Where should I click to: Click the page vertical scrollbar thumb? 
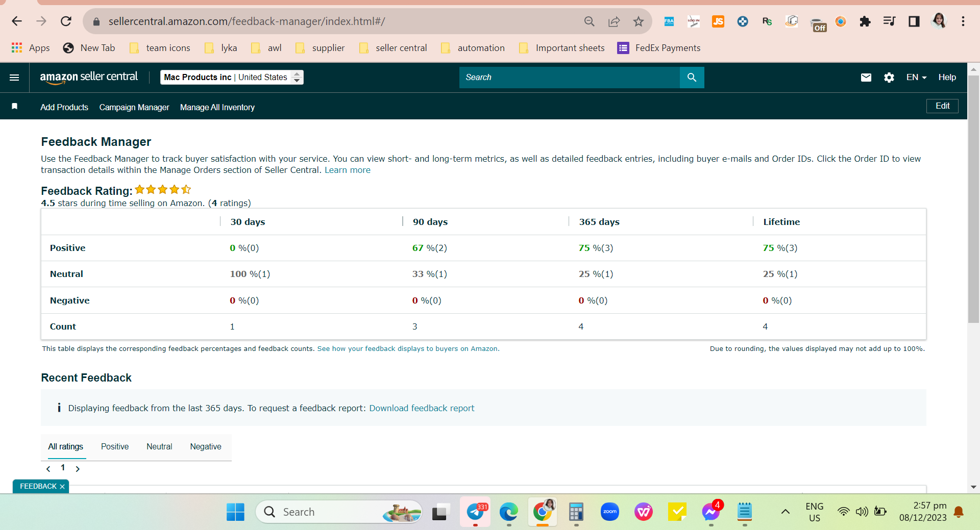coord(973,199)
